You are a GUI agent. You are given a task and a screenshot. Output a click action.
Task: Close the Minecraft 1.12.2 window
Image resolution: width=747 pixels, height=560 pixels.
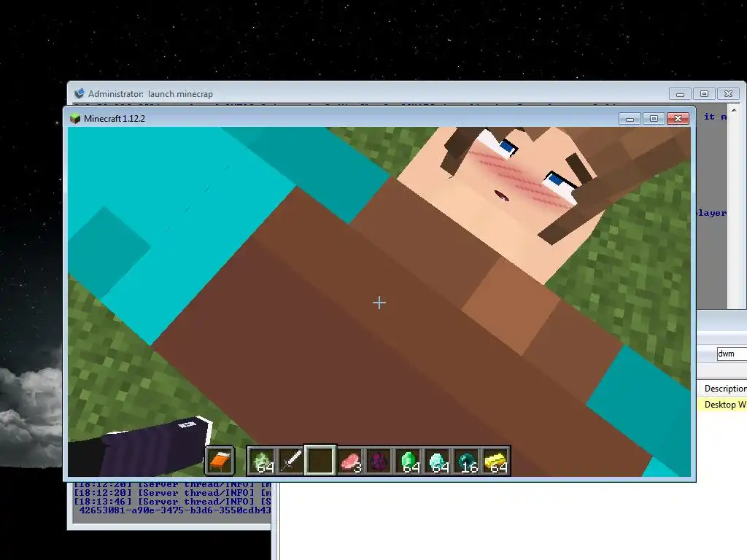[678, 119]
